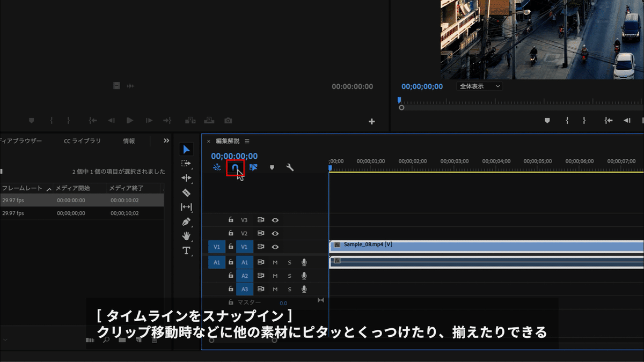Select the Type tool
The width and height of the screenshot is (644, 362).
point(186,250)
